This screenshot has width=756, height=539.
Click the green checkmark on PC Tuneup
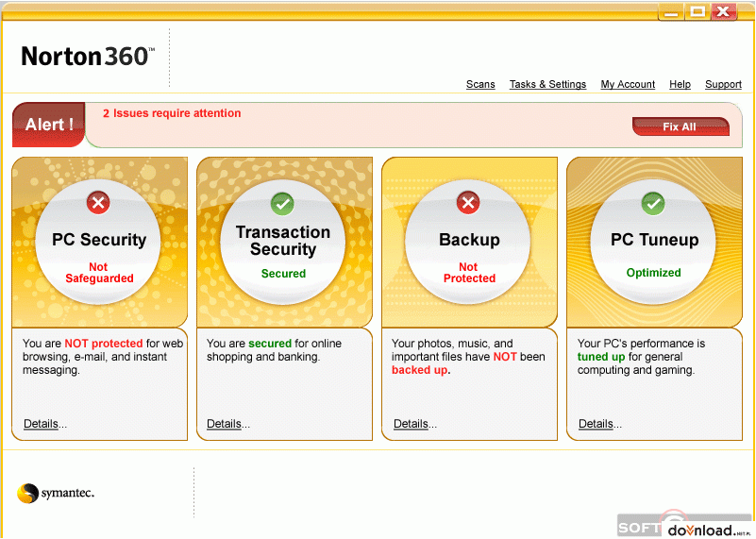pyautogui.click(x=653, y=203)
